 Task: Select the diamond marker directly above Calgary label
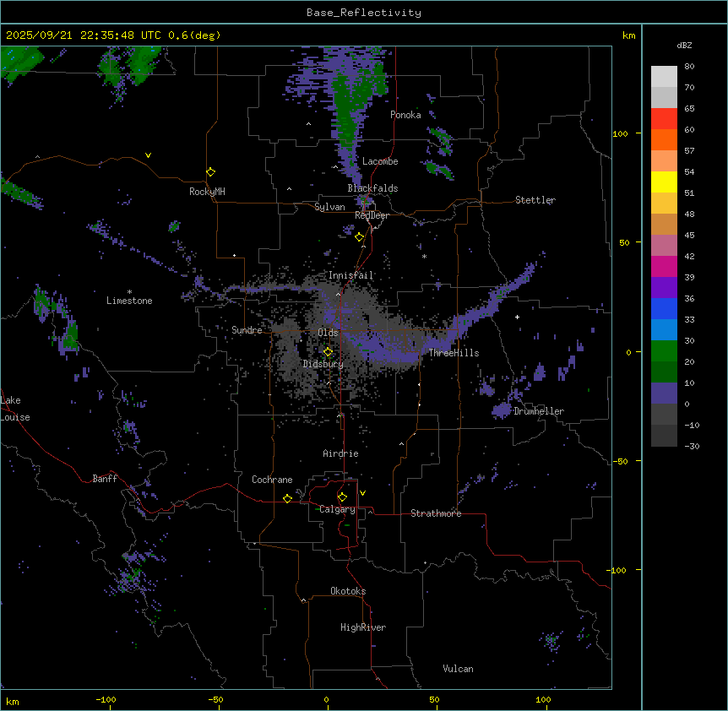click(342, 497)
